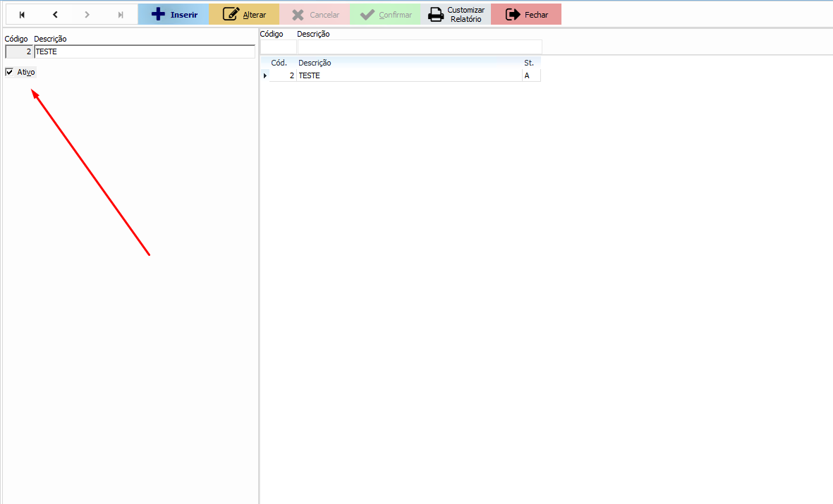Navigate to the previous record
The height and width of the screenshot is (504, 833).
(x=55, y=15)
